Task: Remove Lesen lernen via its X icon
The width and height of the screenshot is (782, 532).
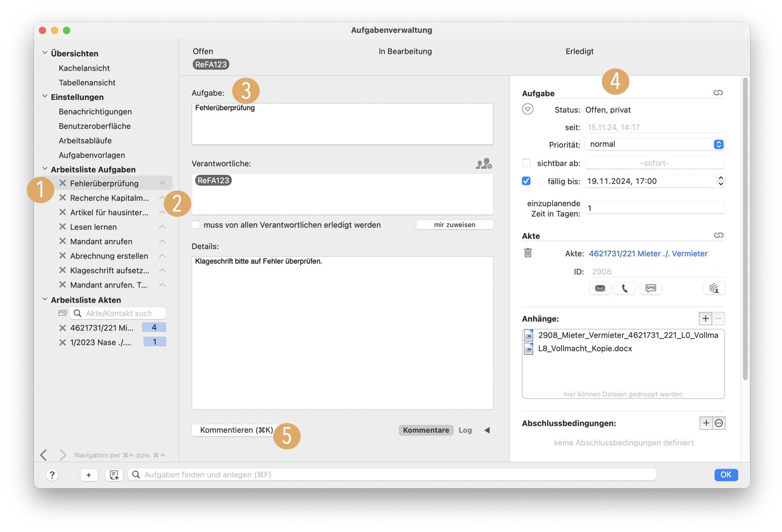Action: tap(63, 227)
